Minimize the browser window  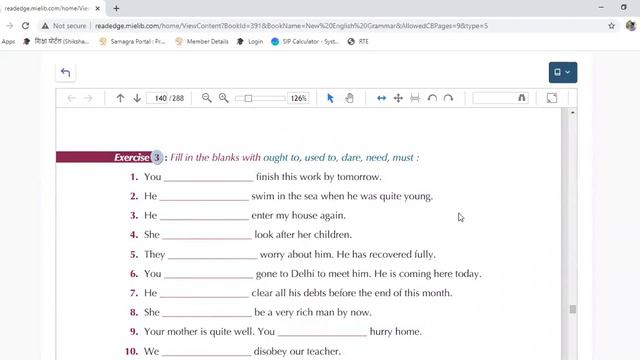[x=601, y=7]
